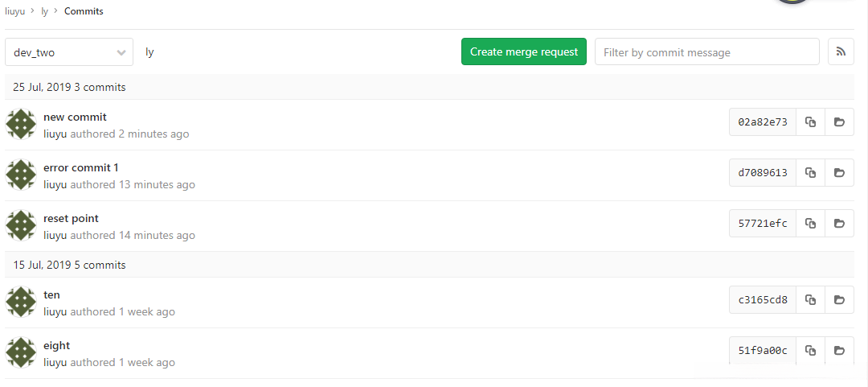Browse files at 'new commit' commit
868x387 pixels.
tap(839, 122)
